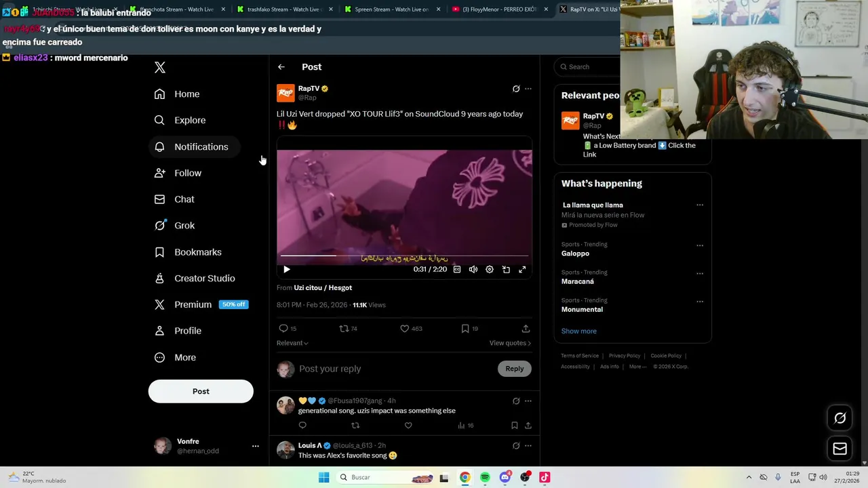Bookmark the post with 19 bookmarks
The image size is (868, 488).
pyautogui.click(x=465, y=329)
